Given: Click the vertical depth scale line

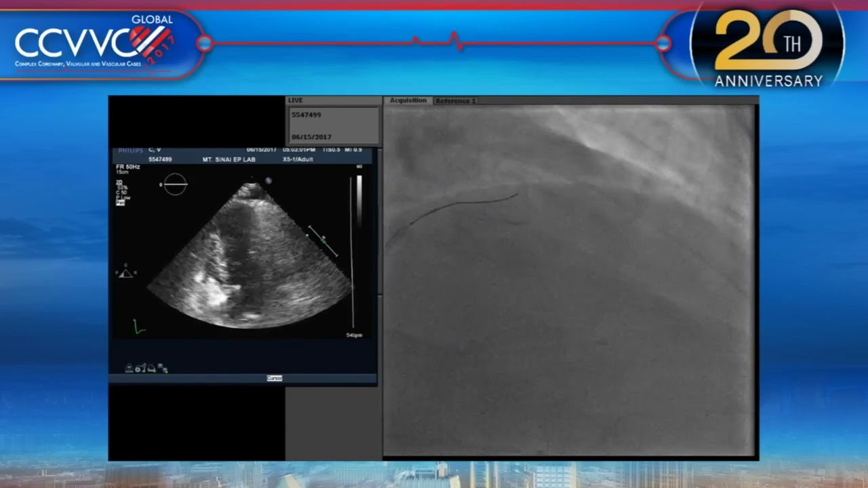Looking at the screenshot, I should point(352,253).
